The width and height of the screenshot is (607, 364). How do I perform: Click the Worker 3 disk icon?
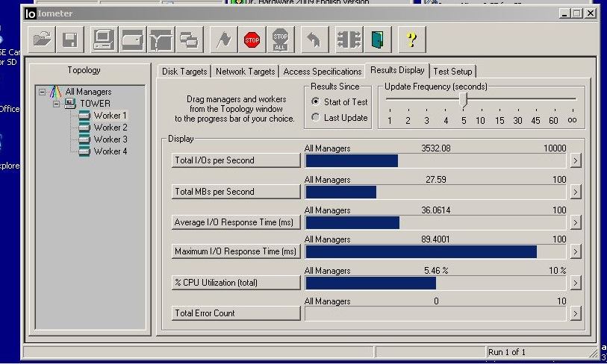pyautogui.click(x=84, y=139)
